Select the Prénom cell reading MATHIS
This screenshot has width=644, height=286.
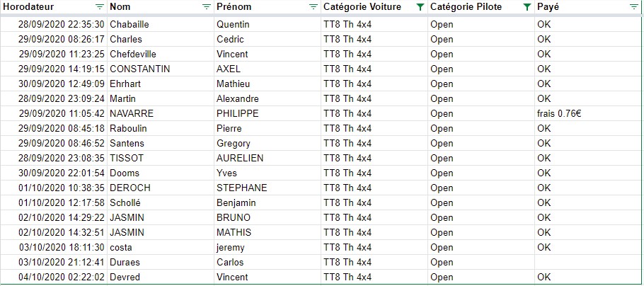268,233
